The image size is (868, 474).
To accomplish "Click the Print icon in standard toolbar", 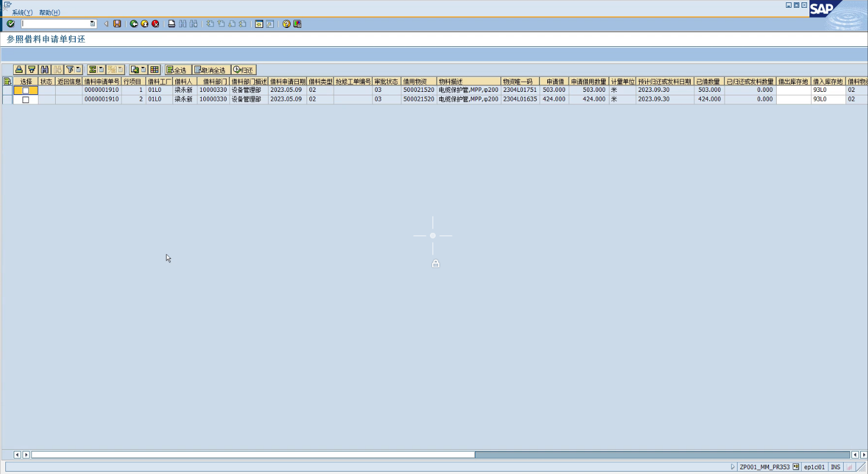I will tap(172, 24).
